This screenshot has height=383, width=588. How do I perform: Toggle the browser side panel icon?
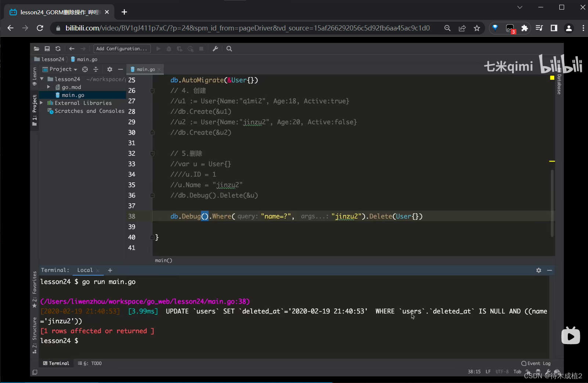(x=554, y=28)
